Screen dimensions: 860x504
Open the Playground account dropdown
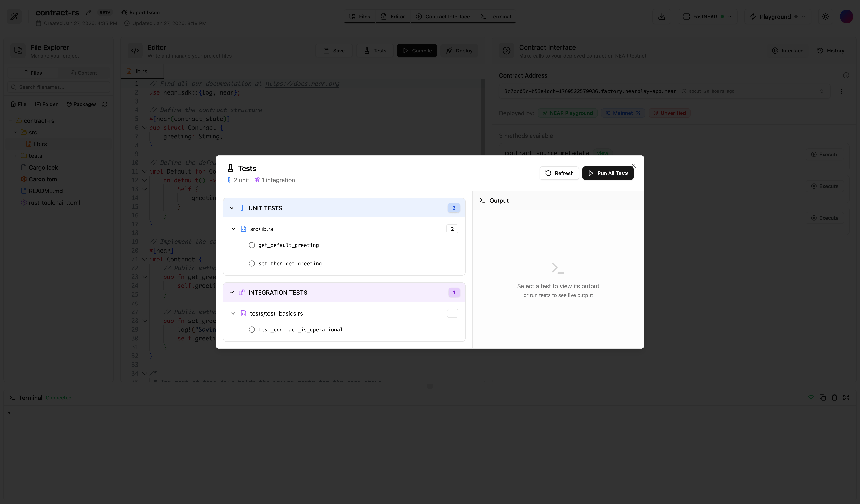coord(778,16)
